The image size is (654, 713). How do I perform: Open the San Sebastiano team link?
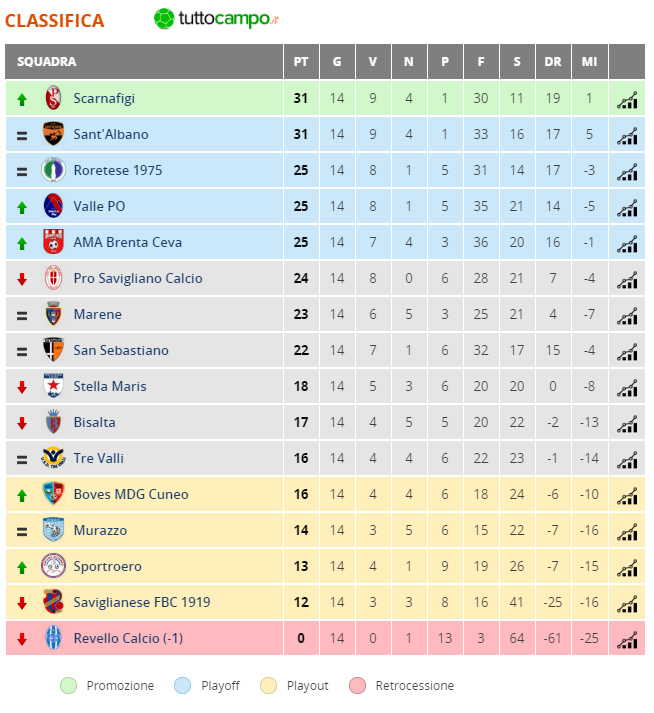point(121,350)
